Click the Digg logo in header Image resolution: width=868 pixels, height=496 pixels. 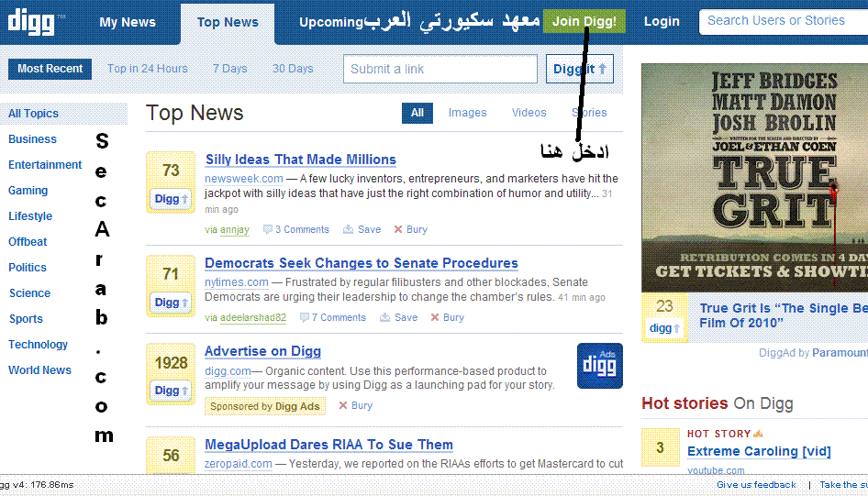31,22
